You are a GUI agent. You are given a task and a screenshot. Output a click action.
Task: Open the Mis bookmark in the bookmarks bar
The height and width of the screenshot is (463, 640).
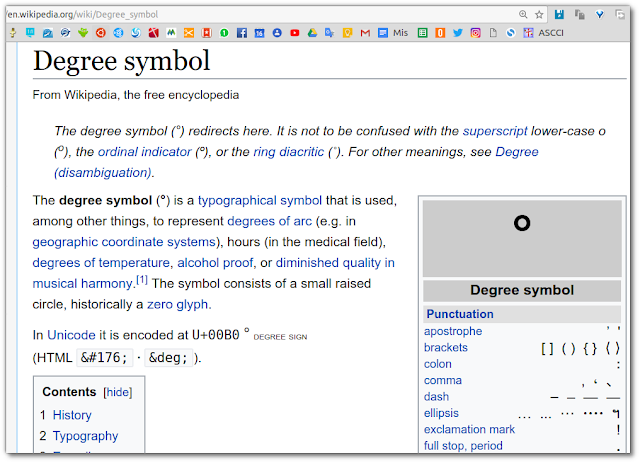pyautogui.click(x=393, y=33)
